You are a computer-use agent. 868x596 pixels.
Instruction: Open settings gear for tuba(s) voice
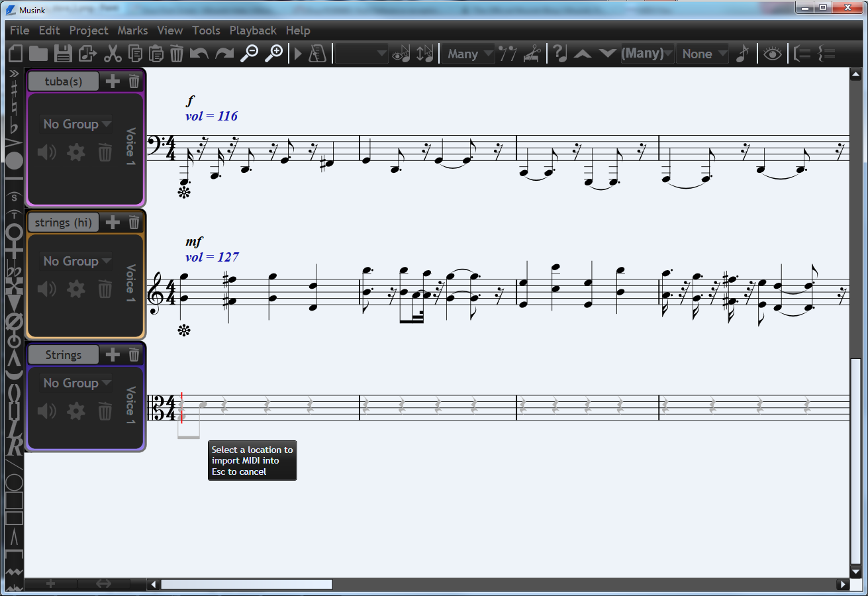[x=77, y=153]
